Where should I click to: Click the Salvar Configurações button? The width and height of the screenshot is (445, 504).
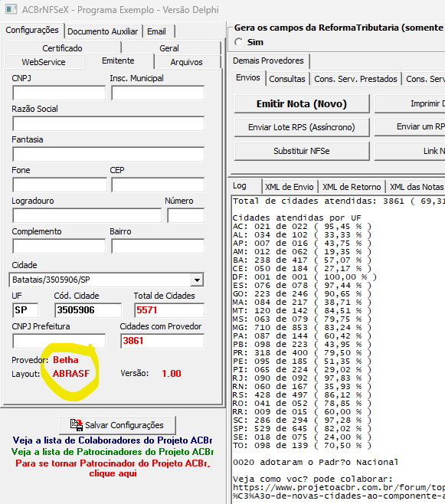(x=118, y=425)
